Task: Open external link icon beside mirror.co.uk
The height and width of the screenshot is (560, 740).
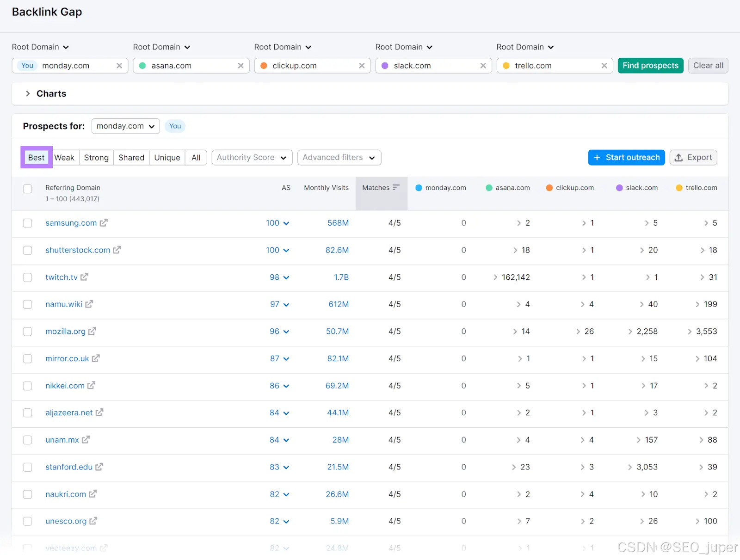Action: tap(96, 358)
